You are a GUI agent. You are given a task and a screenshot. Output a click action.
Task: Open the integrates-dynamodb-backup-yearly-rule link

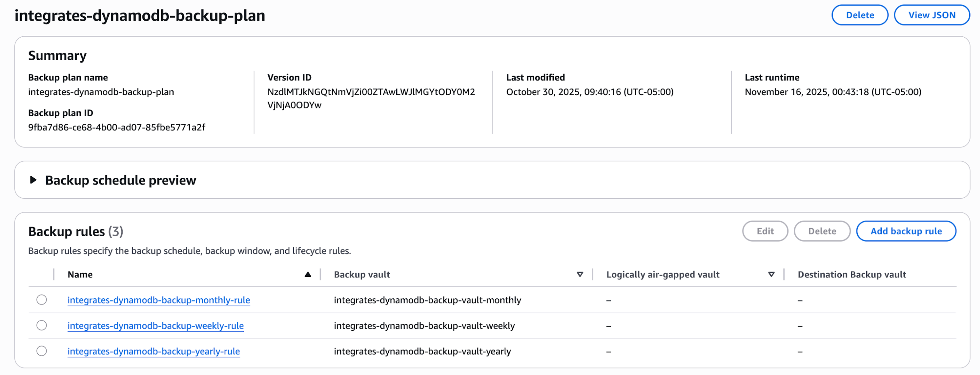click(154, 351)
